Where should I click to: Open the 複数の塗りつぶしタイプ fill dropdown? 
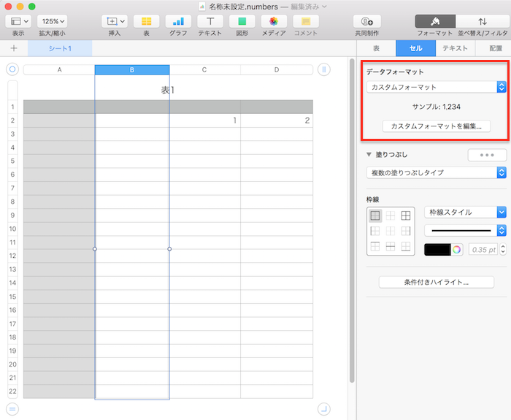click(x=436, y=172)
